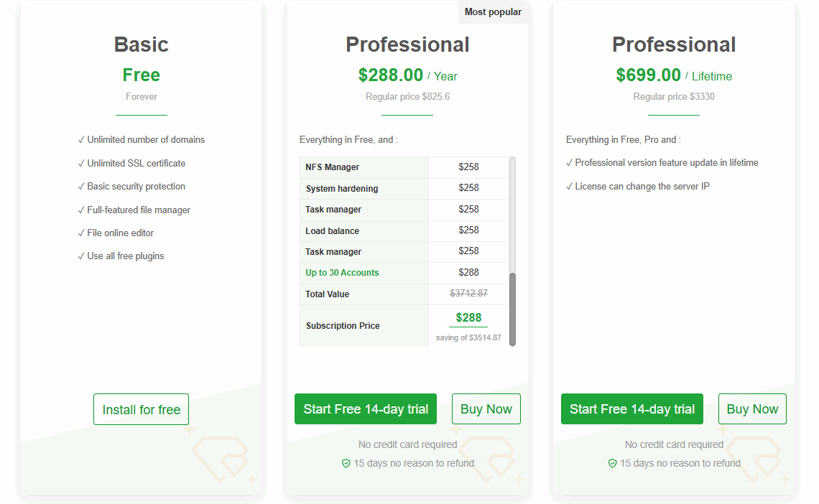Buy the lifetime Professional plan now
The height and width of the screenshot is (504, 819).
tap(753, 409)
